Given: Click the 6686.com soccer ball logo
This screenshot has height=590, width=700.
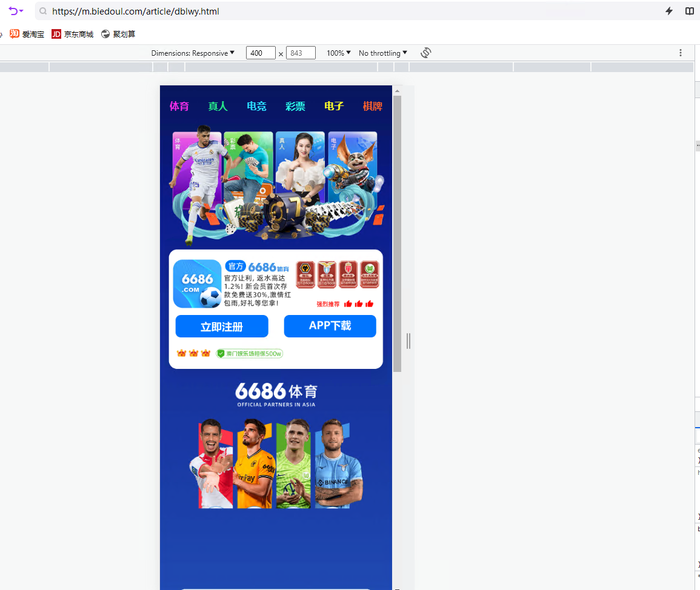Looking at the screenshot, I should (197, 284).
